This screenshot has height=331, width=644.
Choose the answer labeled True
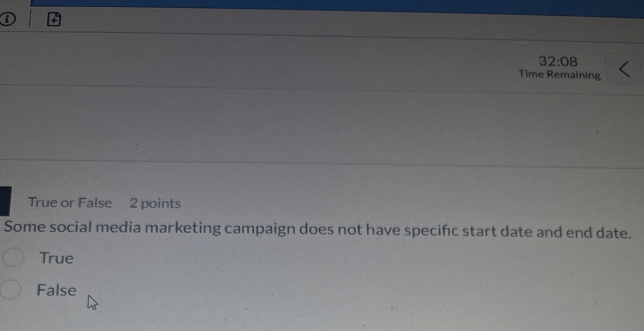(x=56, y=258)
